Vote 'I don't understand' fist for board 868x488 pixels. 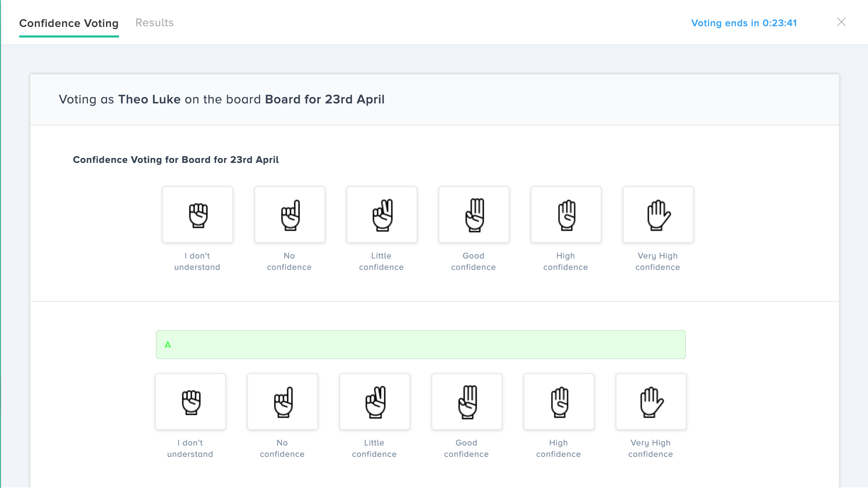198,215
